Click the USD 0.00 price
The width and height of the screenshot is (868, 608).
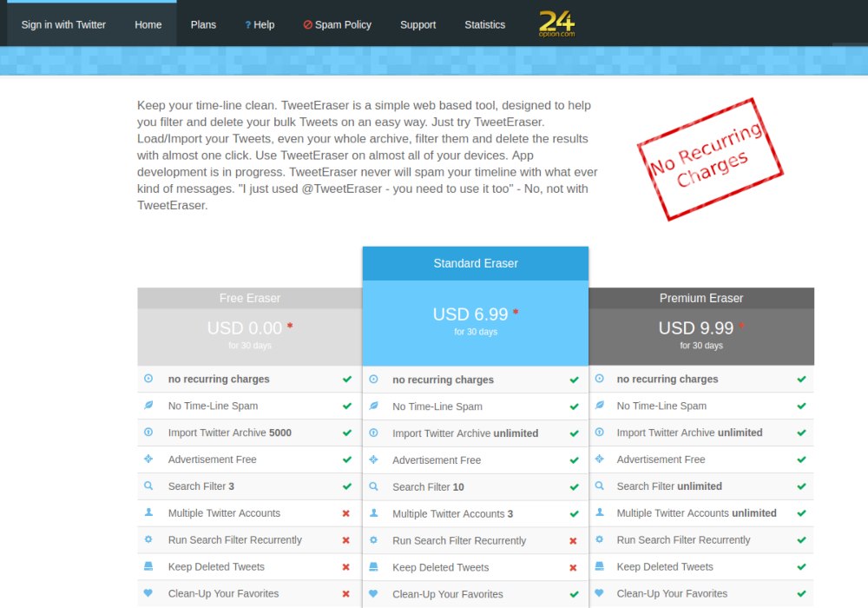(245, 327)
